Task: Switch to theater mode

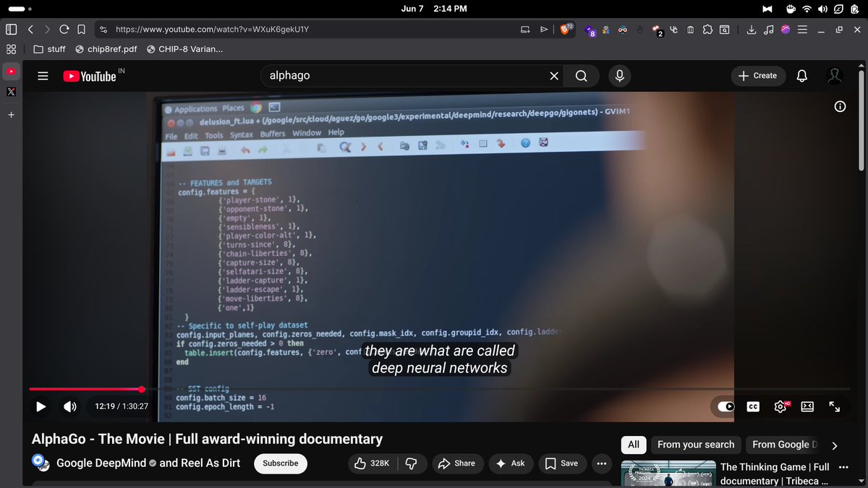Action: (x=807, y=406)
